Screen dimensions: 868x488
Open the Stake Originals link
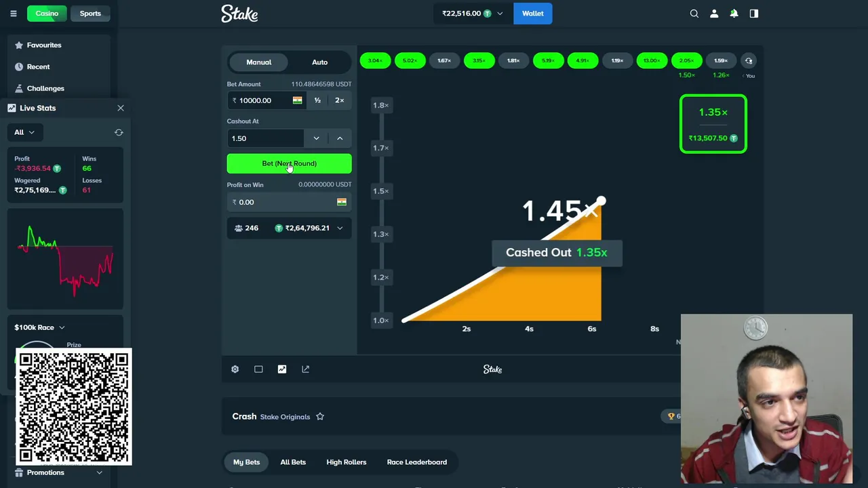[x=285, y=417]
